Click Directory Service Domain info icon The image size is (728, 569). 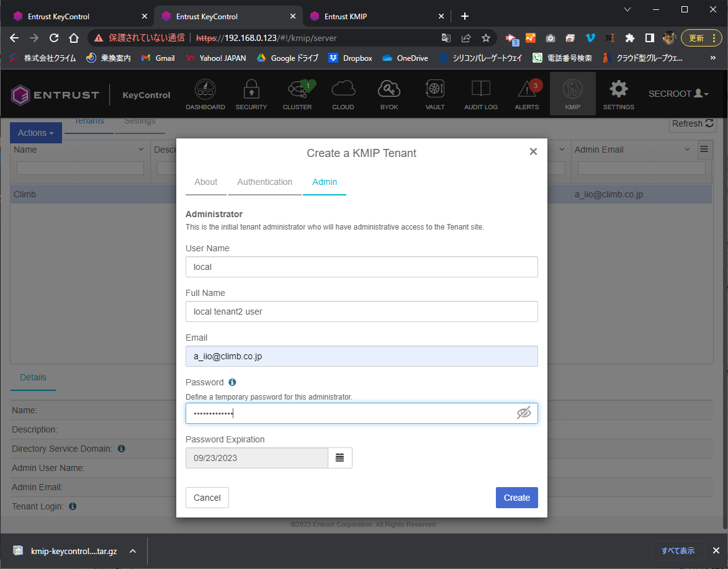[x=121, y=449]
